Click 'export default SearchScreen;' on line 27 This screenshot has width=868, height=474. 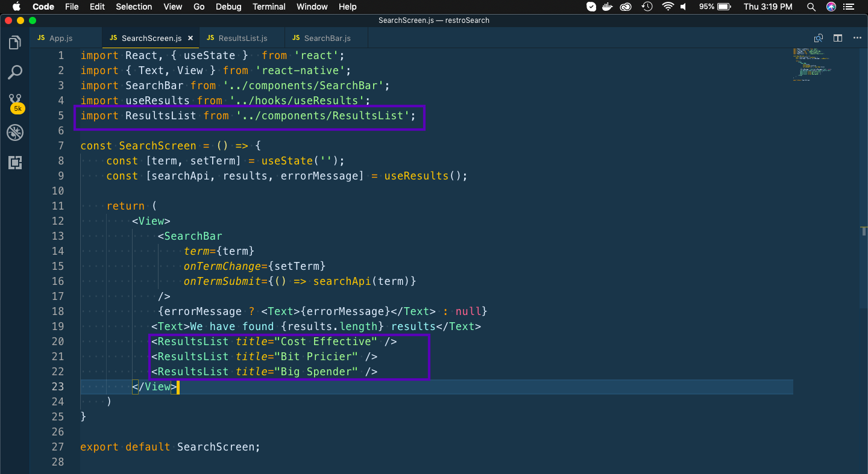[x=171, y=447]
